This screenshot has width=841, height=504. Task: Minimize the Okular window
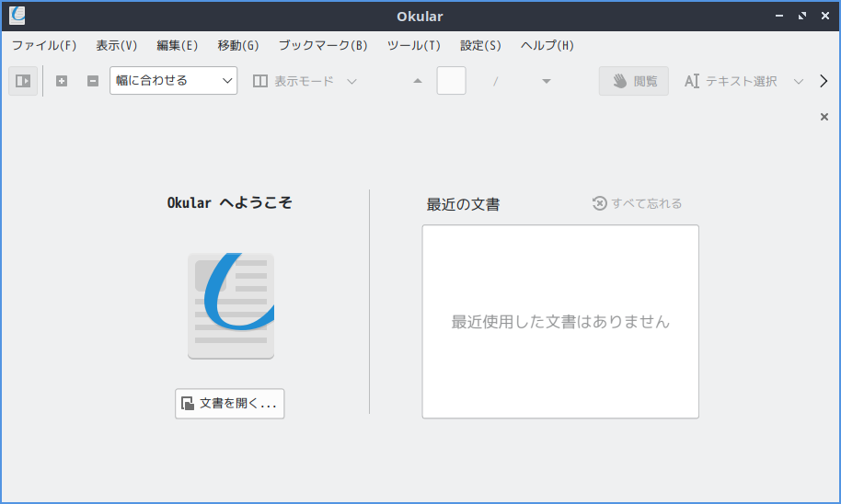click(x=779, y=16)
